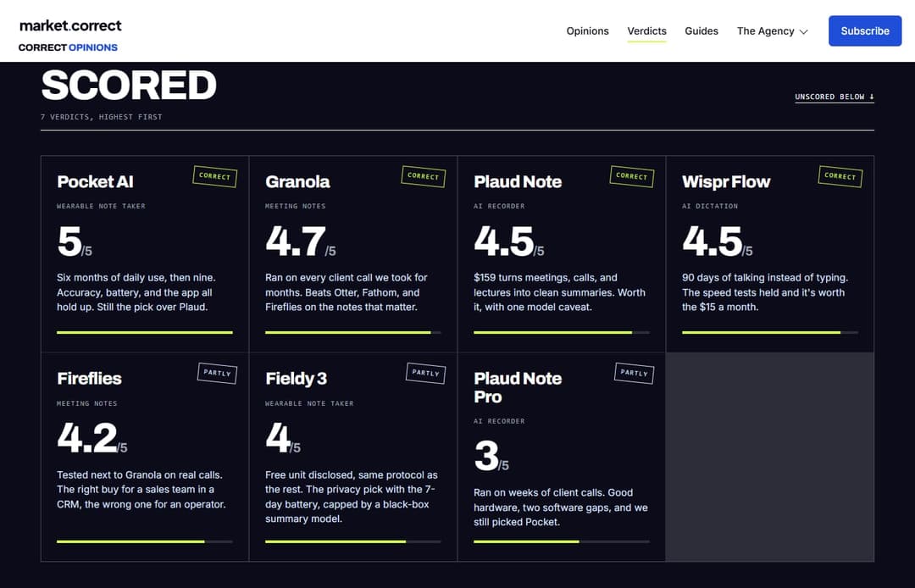This screenshot has width=915, height=588.
Task: Click the blue Subscribe button
Action: click(865, 31)
